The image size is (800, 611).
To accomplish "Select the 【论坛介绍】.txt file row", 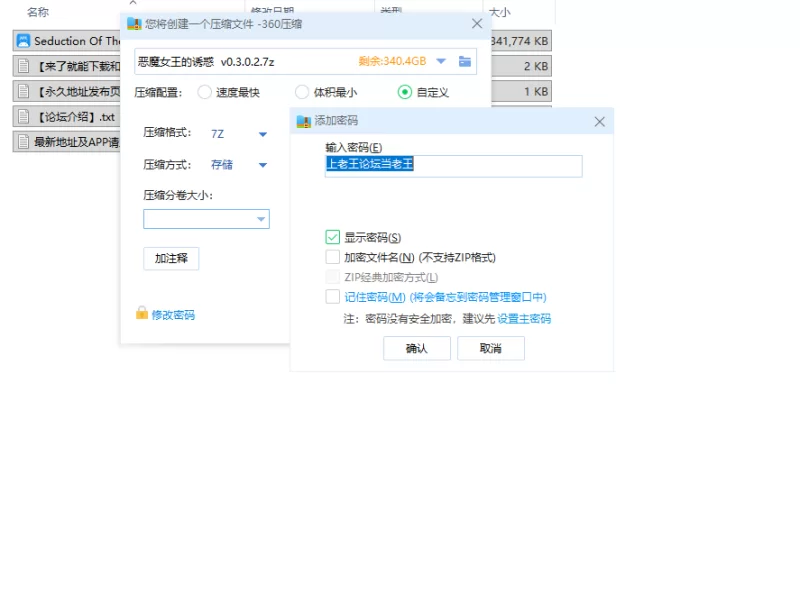I will 66,117.
